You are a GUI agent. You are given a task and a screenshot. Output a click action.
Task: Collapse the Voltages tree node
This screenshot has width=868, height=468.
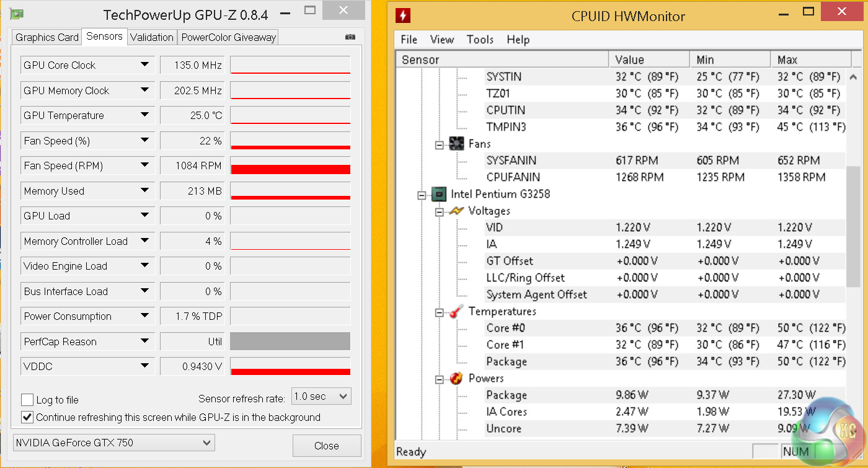(x=440, y=211)
